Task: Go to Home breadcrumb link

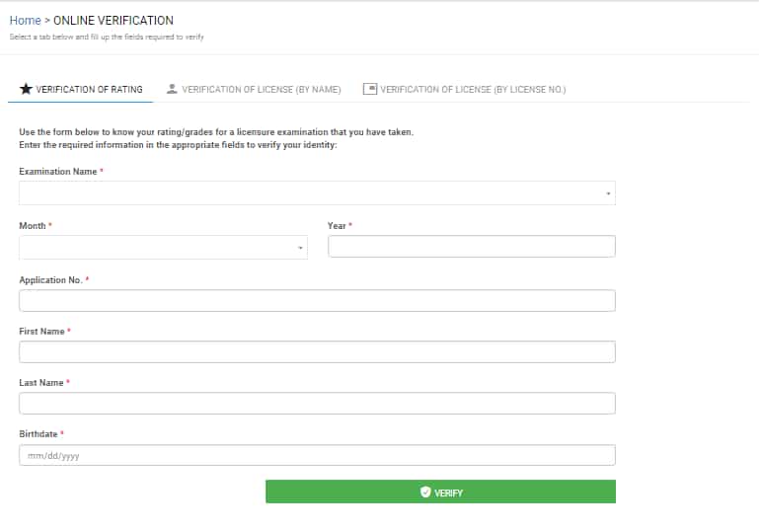Action: (26, 21)
